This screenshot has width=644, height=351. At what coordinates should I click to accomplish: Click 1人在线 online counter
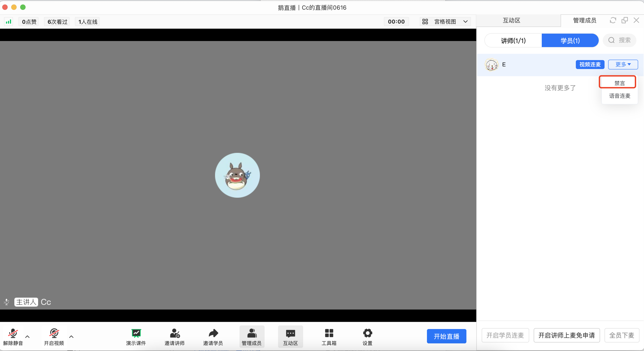pyautogui.click(x=87, y=22)
